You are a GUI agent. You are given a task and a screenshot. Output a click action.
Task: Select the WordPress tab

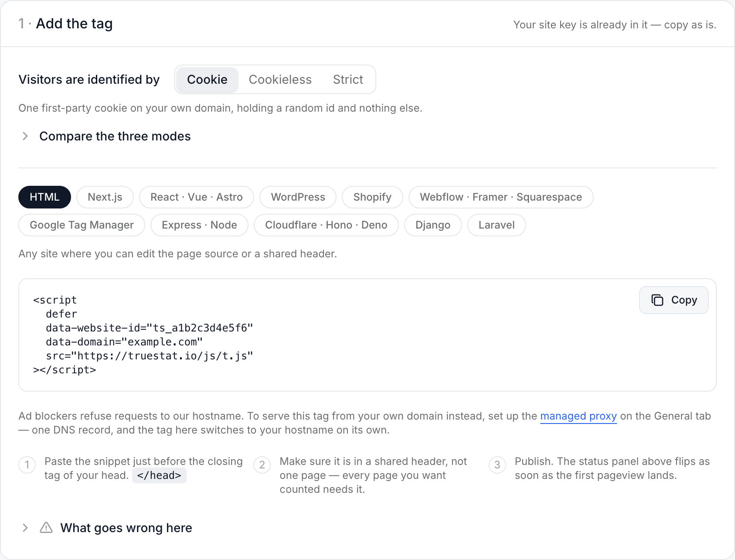[298, 197]
